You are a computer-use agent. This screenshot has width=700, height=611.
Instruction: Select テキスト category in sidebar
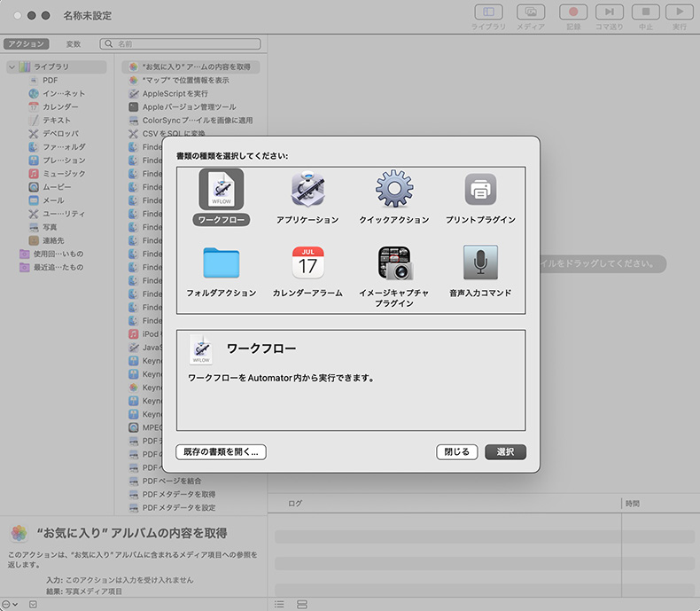[x=56, y=121]
